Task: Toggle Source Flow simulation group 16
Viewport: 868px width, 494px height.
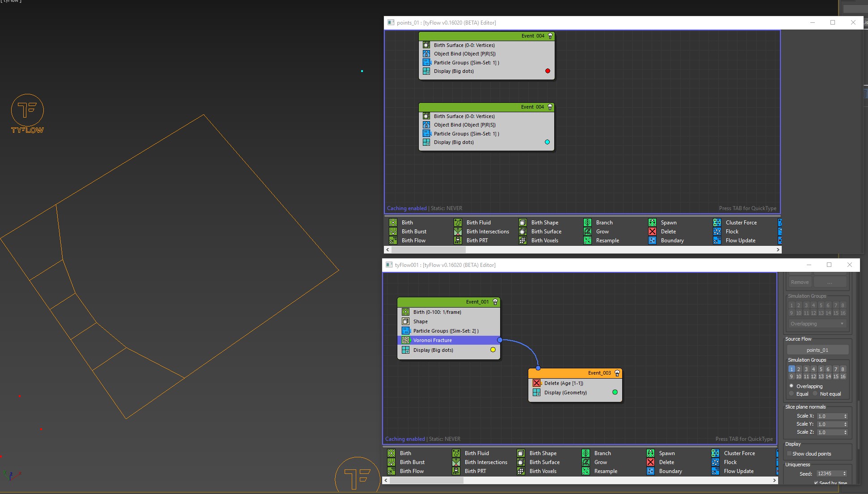Action: (x=843, y=376)
